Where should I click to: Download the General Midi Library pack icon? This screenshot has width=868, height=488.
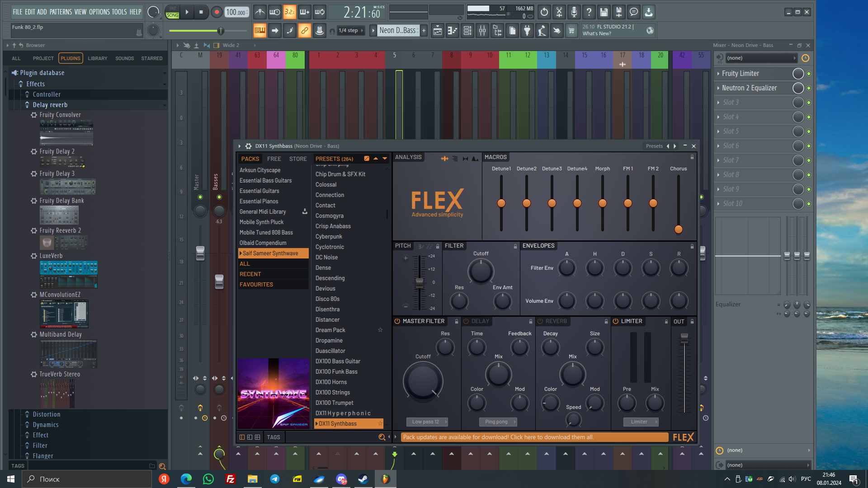[305, 211]
